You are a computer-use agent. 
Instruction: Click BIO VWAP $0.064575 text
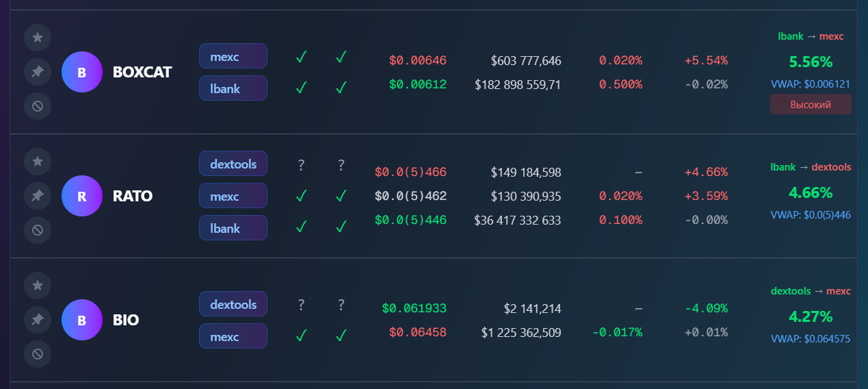tap(811, 338)
